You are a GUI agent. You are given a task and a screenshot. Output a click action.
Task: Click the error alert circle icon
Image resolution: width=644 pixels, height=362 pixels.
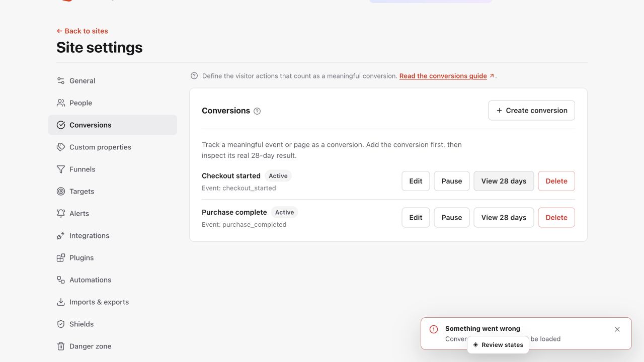pyautogui.click(x=434, y=329)
